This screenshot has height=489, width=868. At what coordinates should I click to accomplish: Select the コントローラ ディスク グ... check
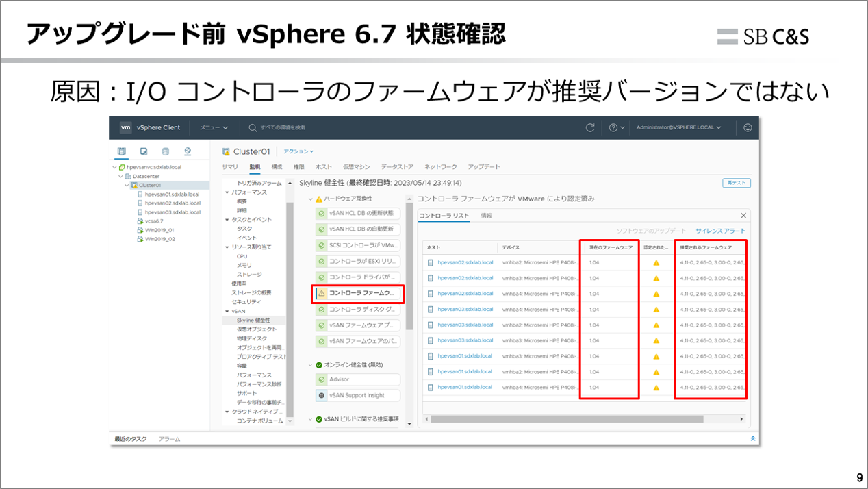[358, 310]
